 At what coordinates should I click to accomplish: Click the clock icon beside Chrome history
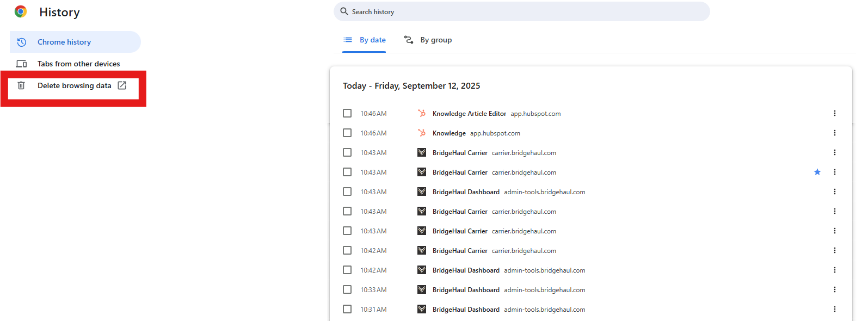(22, 42)
